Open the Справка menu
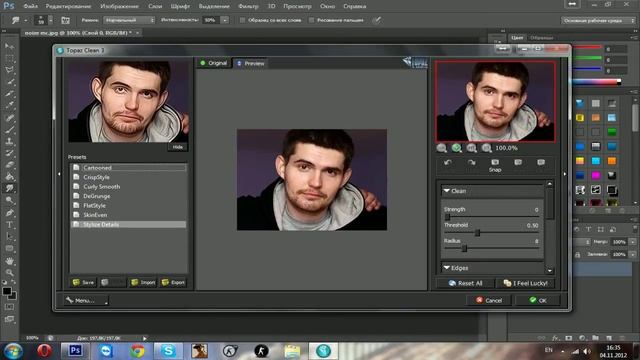Viewport: 640px width, 360px height. (354, 6)
